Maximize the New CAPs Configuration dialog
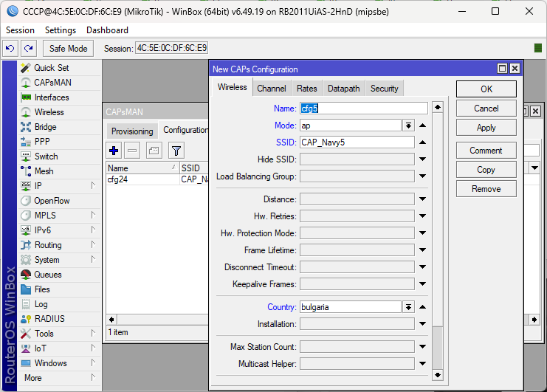 tap(502, 69)
